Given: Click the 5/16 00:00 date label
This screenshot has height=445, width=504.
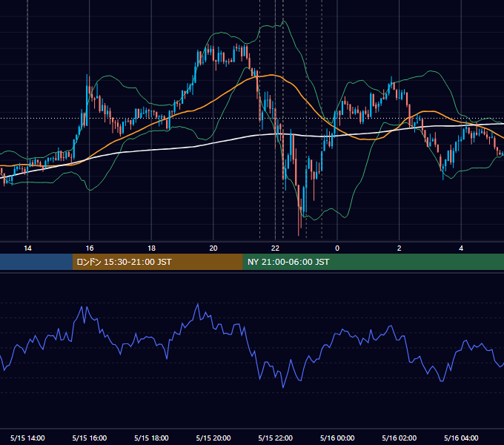Looking at the screenshot, I should 337,438.
